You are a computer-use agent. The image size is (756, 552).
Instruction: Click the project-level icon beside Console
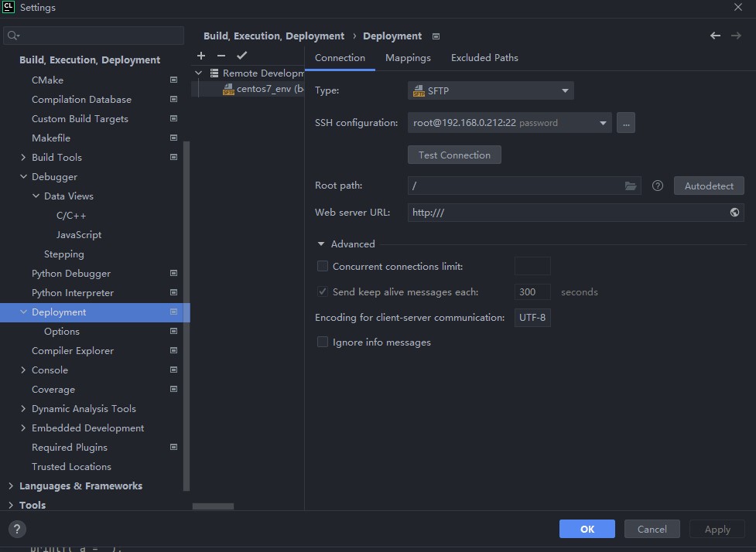(173, 370)
